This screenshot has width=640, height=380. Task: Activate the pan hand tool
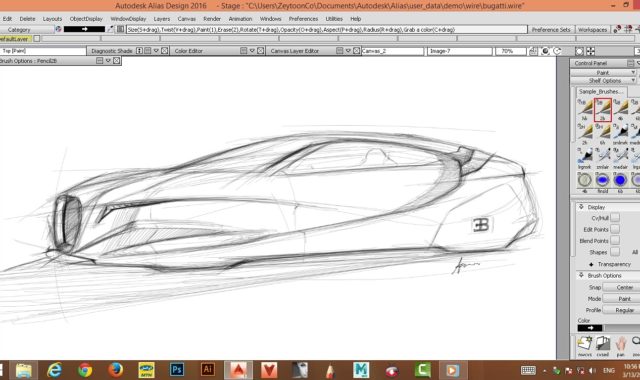(x=621, y=344)
